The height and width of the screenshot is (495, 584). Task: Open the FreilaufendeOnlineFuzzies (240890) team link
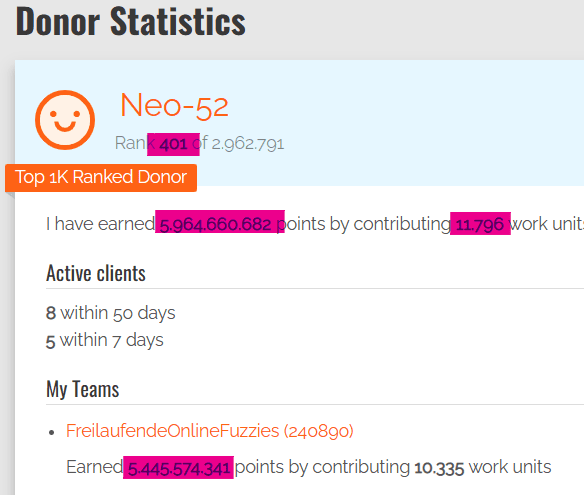coord(210,431)
